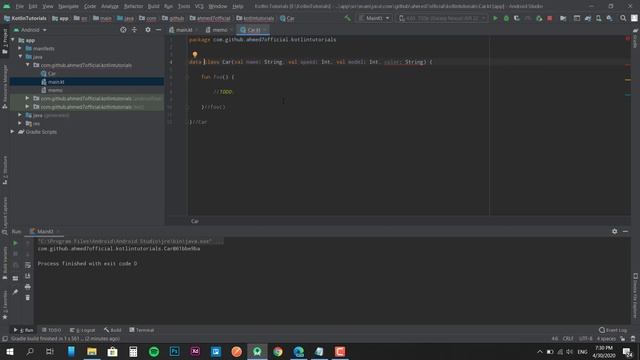Open the Main run configuration dropdown
Image resolution: width=640 pixels, height=360 pixels.
click(x=374, y=18)
